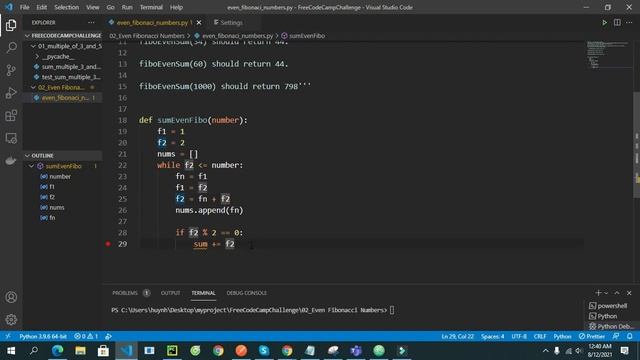The width and height of the screenshot is (640, 360).
Task: Open editor More Actions menu
Action: 629,23
